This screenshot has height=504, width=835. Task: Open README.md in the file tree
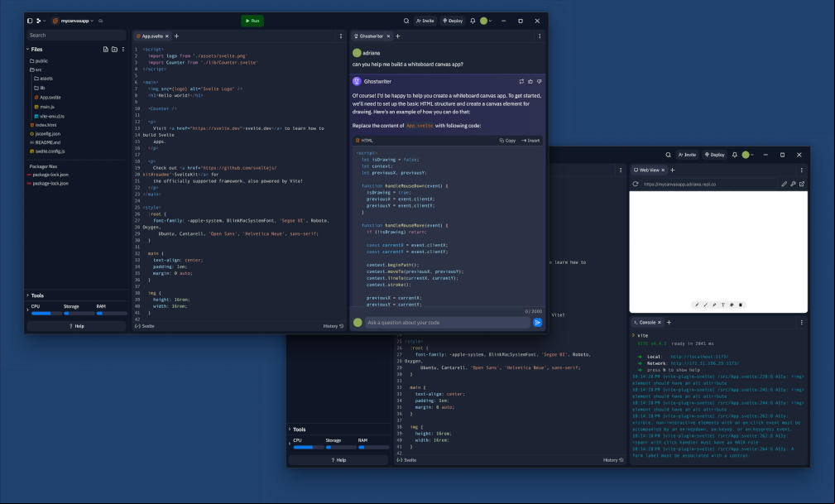(46, 142)
